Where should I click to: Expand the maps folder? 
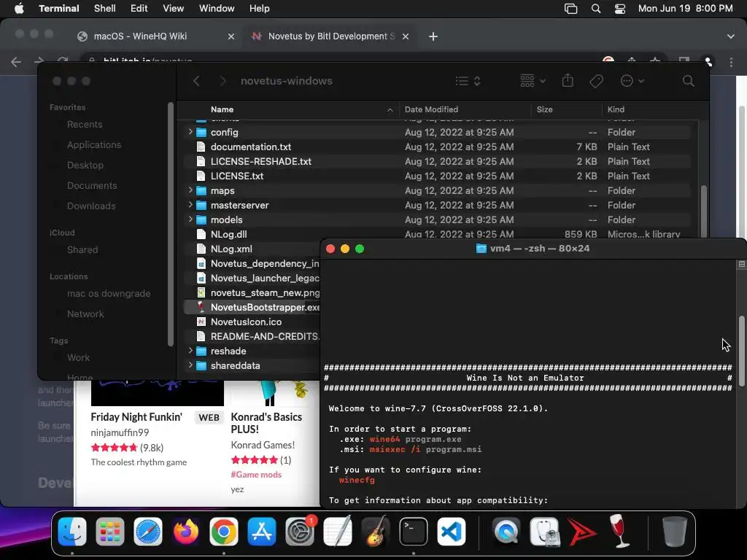tap(190, 190)
